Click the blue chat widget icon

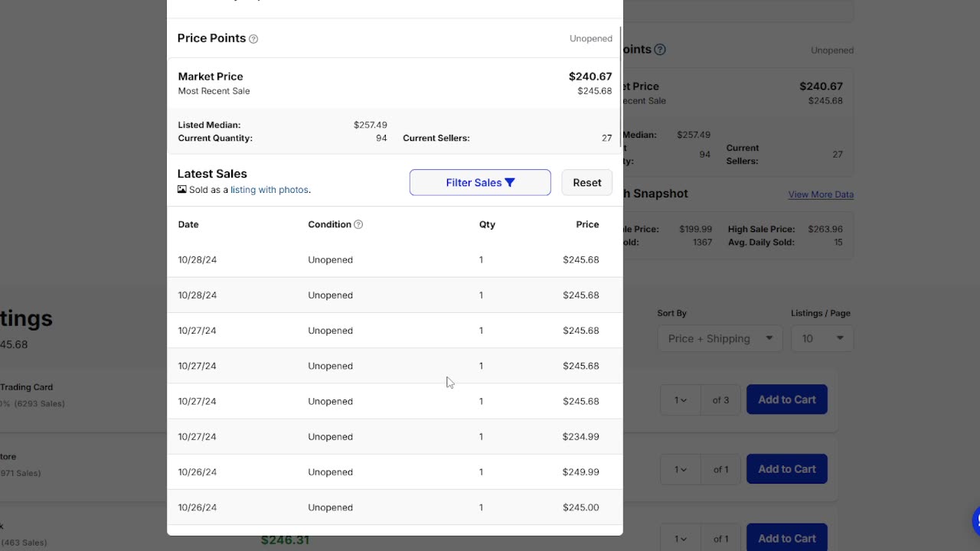click(x=976, y=521)
